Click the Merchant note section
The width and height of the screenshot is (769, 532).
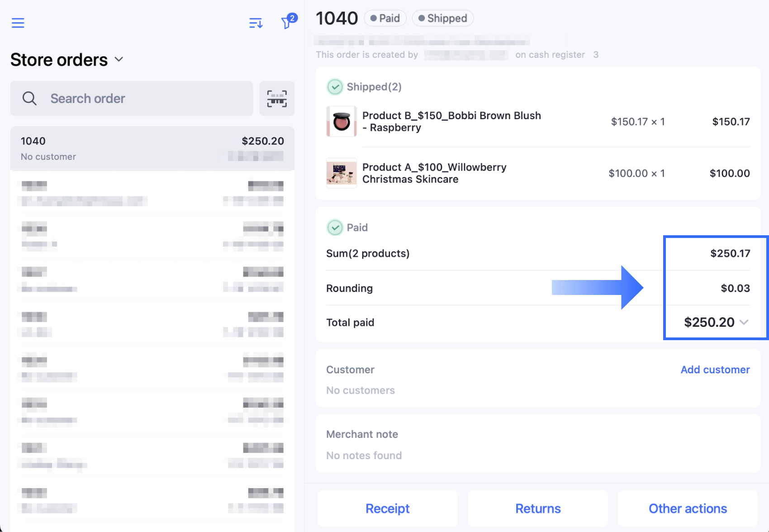click(x=537, y=444)
